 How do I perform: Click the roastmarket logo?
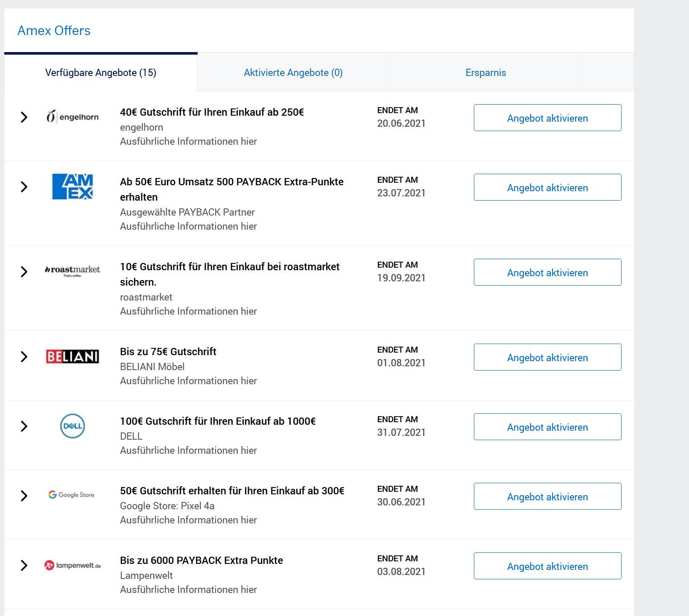(72, 271)
